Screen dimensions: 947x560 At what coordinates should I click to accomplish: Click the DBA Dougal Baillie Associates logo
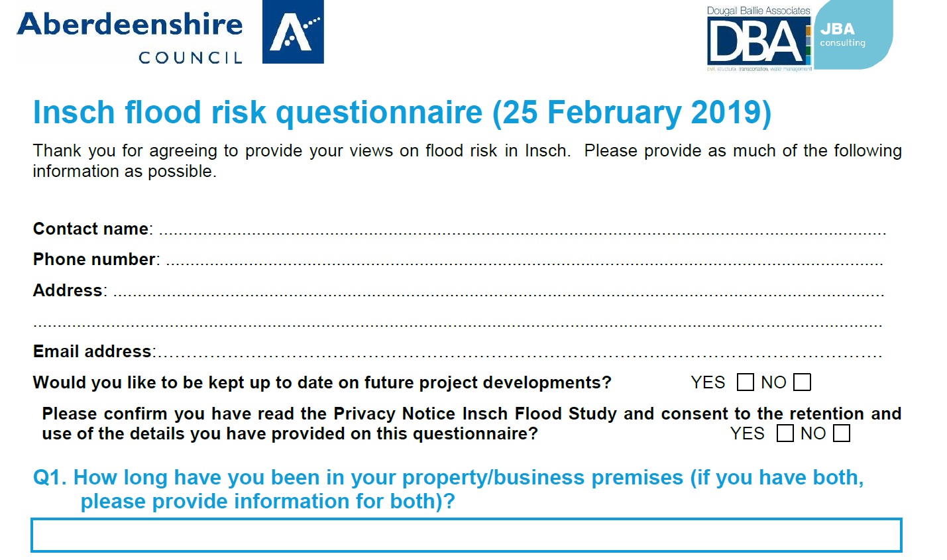tap(759, 38)
